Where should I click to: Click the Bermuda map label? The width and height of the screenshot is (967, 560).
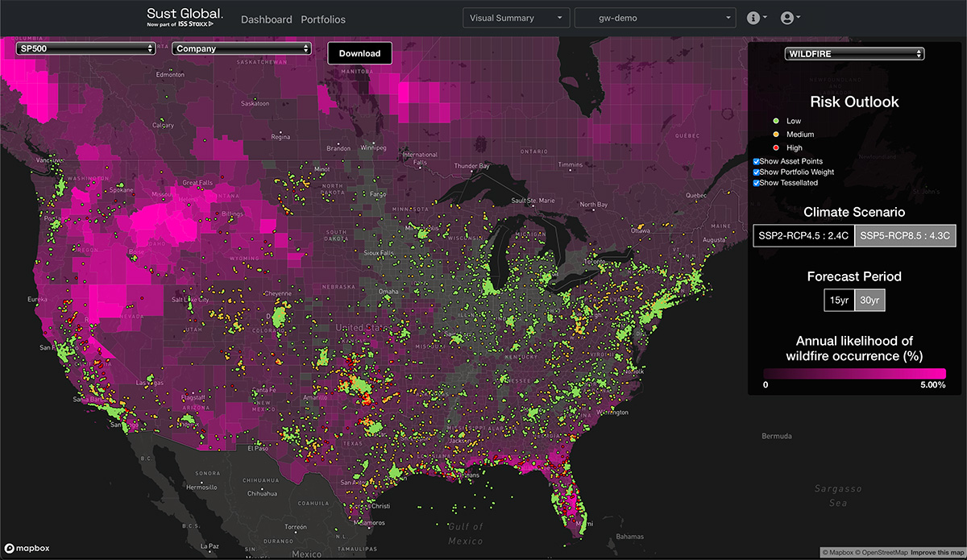[778, 436]
